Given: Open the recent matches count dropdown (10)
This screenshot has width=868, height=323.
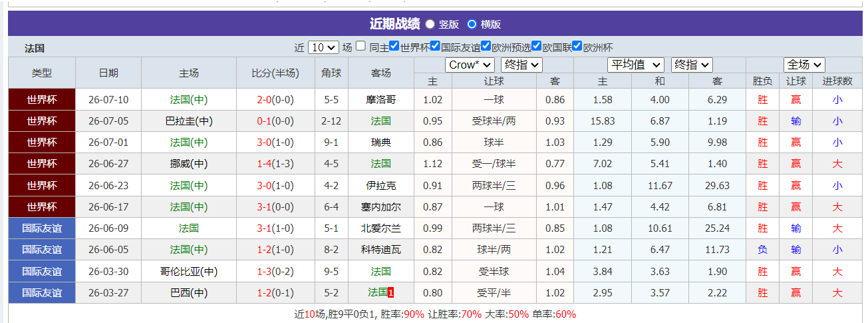Looking at the screenshot, I should tap(323, 47).
